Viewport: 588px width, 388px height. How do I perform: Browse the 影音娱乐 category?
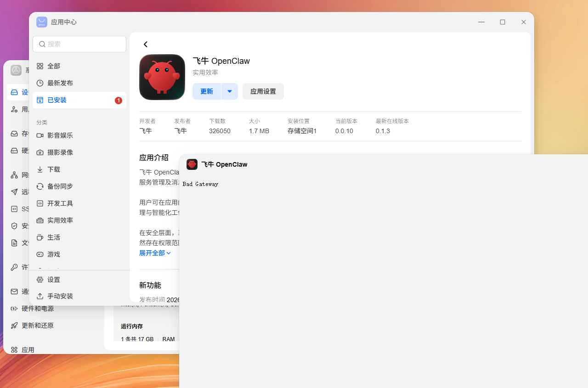tap(79, 135)
